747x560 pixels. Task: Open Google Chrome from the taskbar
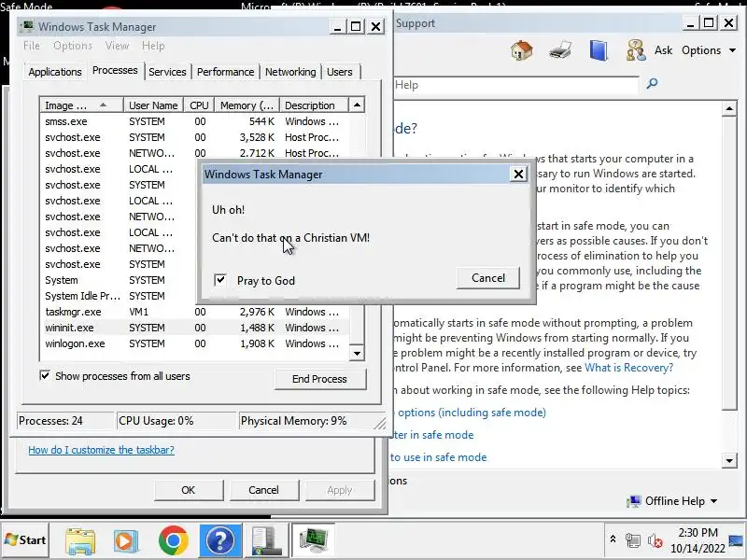[174, 541]
